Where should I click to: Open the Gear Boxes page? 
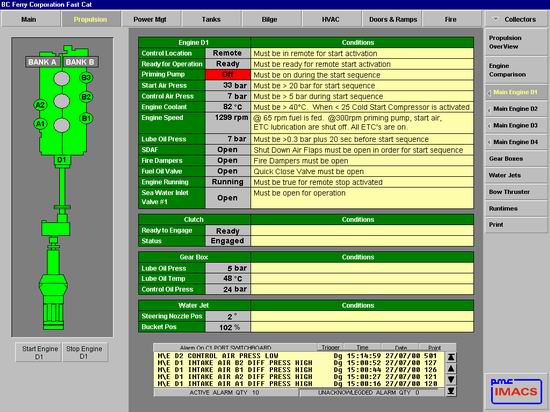coord(516,158)
